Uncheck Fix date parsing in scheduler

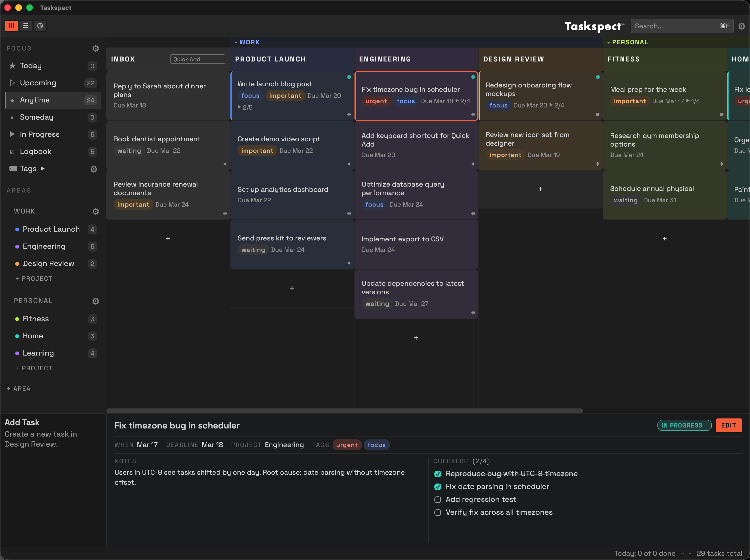point(437,487)
